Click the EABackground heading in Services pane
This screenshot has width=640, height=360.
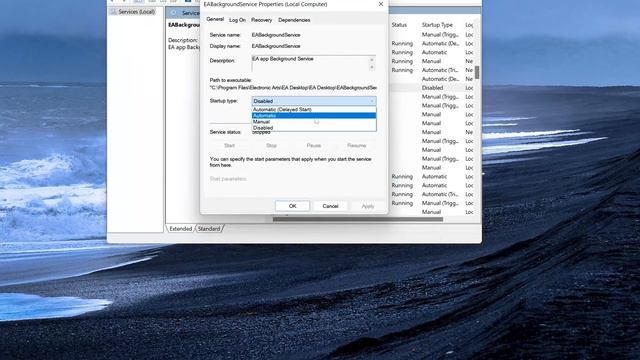click(x=184, y=25)
